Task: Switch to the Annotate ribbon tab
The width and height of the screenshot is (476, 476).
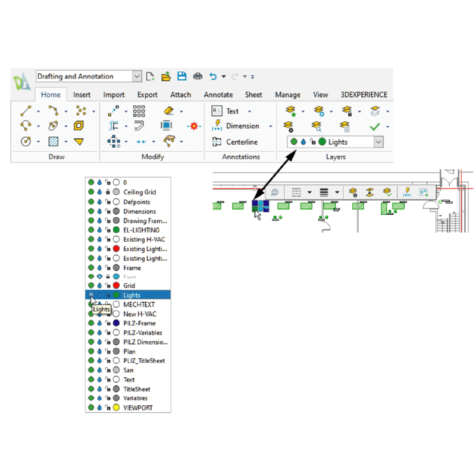Action: coord(218,95)
